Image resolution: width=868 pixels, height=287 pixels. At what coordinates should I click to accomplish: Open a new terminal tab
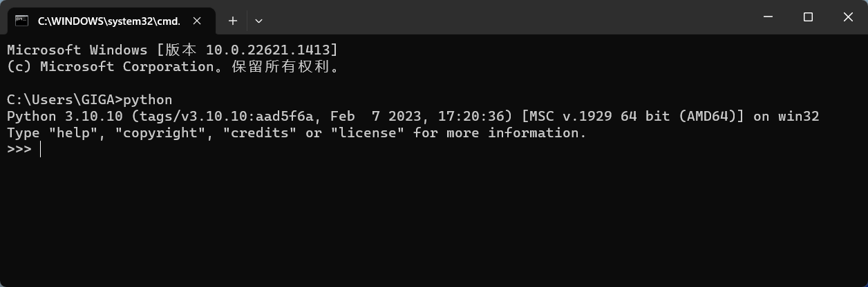pos(233,21)
